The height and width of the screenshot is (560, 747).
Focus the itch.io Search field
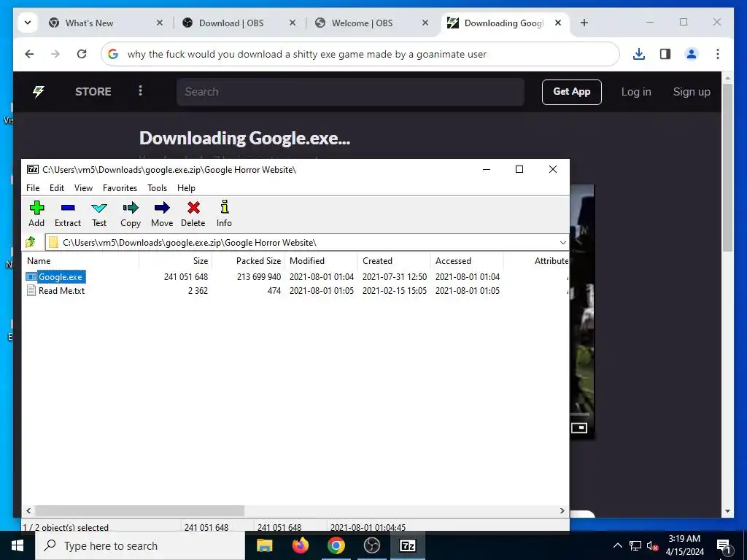click(x=350, y=91)
